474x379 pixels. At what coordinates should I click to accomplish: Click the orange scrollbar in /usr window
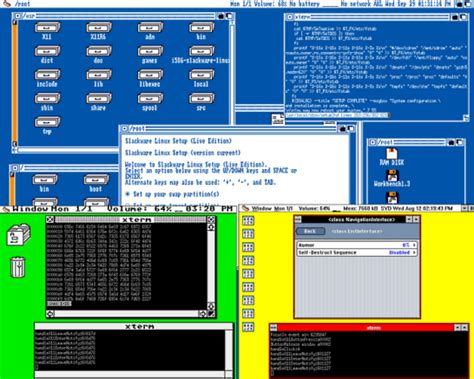click(x=15, y=83)
